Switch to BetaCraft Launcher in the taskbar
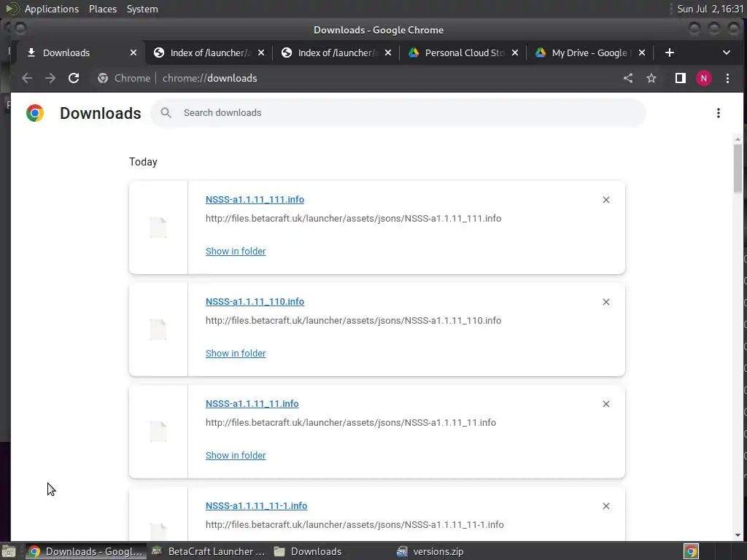Screen dimensions: 747x560 209,551
